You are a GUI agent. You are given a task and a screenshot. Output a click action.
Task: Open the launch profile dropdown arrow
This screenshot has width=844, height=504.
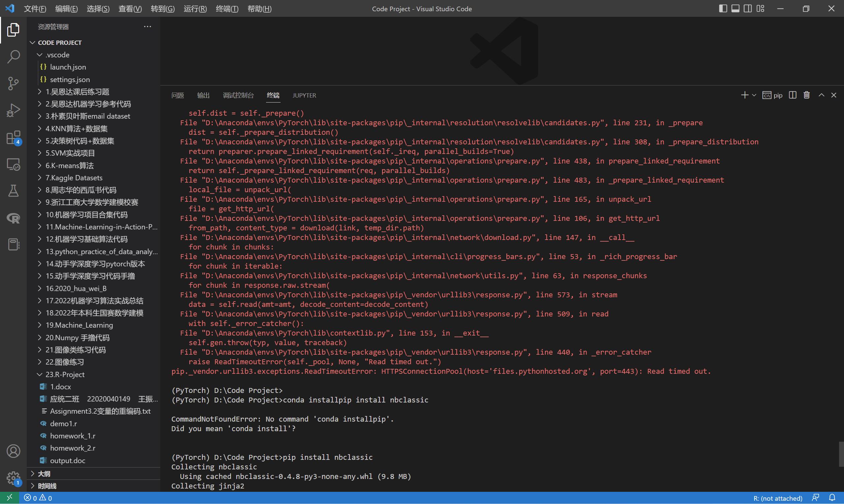[x=754, y=96]
